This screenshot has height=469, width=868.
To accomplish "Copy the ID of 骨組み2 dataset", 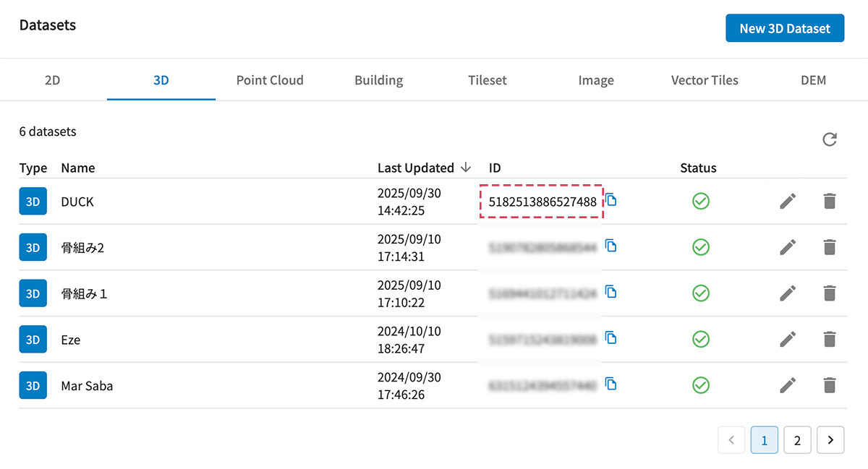I will coord(611,246).
